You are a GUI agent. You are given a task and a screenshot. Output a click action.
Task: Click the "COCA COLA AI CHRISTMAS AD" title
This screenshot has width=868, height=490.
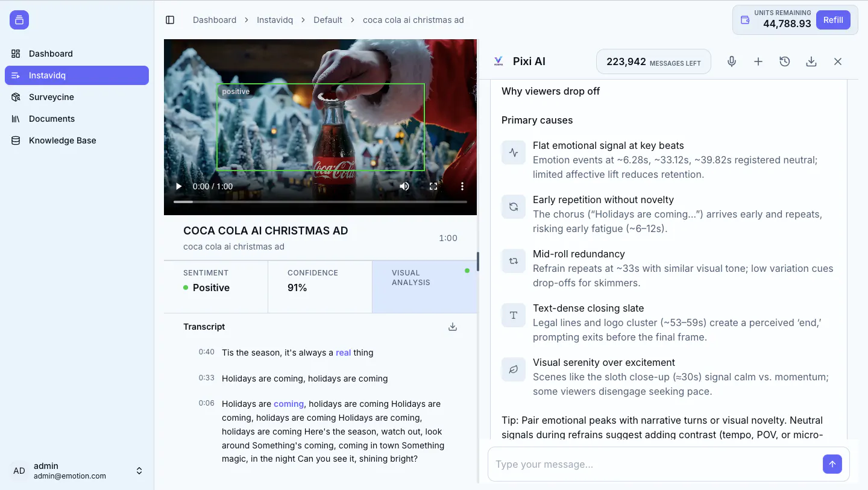tap(266, 231)
